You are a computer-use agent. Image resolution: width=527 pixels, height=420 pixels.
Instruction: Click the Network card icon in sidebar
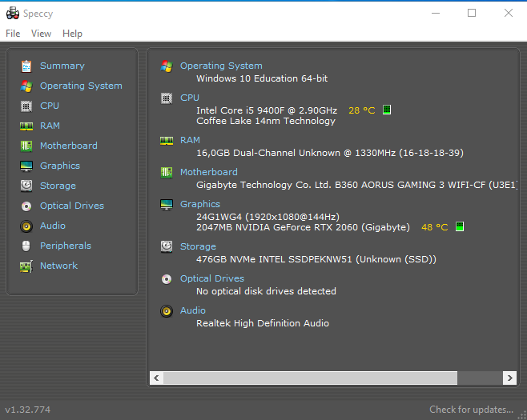26,266
